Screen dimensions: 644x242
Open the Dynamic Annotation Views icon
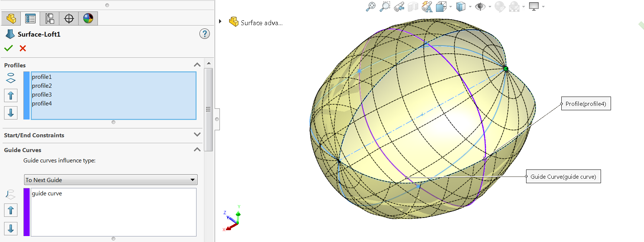[427, 7]
